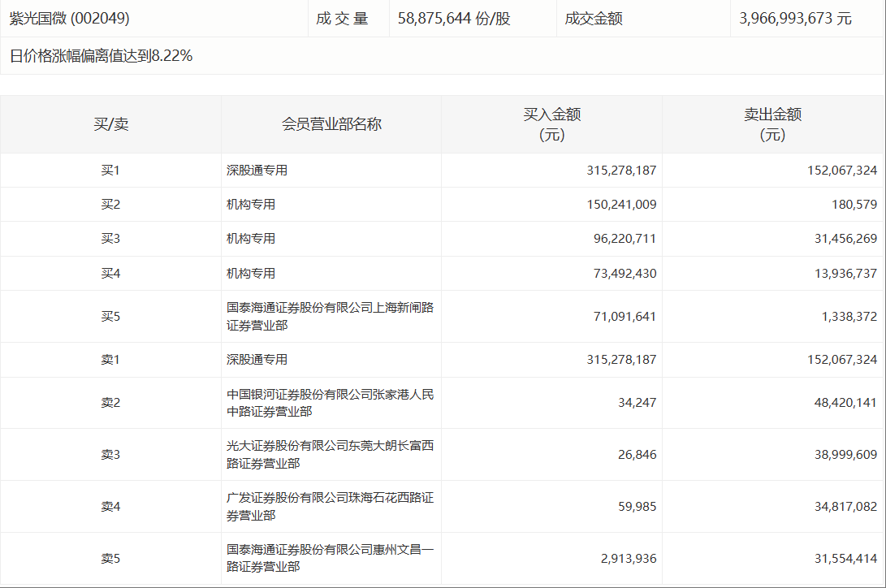
Task: Click the turnover value 3,966,993,673 元
Action: pyautogui.click(x=795, y=19)
